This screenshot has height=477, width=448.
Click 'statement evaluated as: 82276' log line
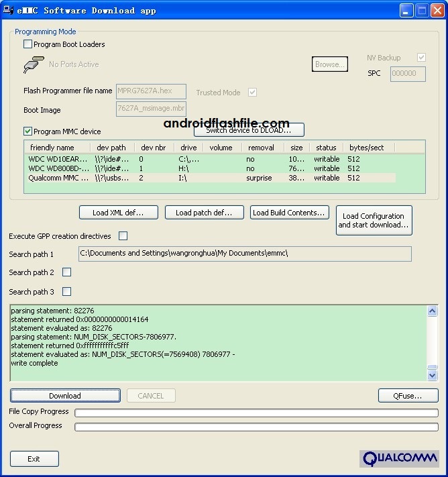click(x=62, y=328)
